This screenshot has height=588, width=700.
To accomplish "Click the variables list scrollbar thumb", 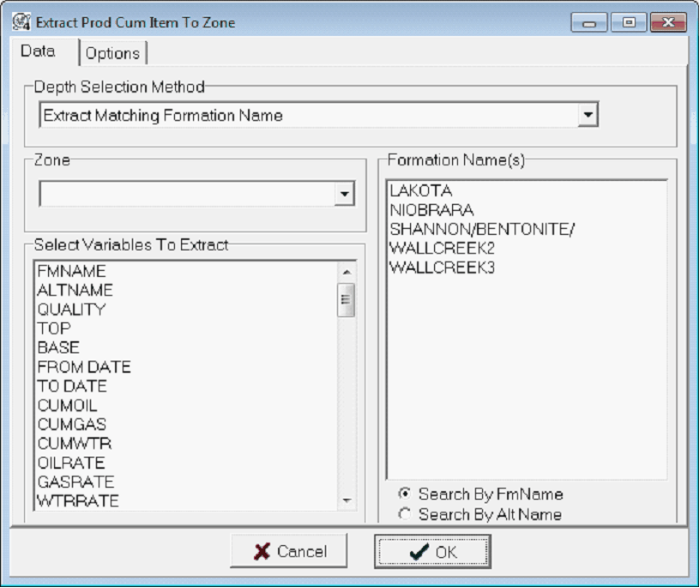I will point(347,299).
